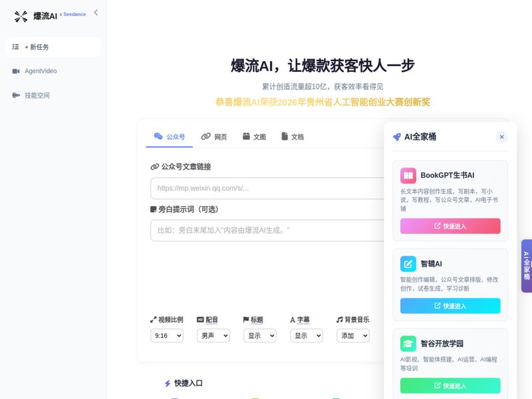
Task: Click the lightning icon beside 快捷入口
Action: (168, 384)
